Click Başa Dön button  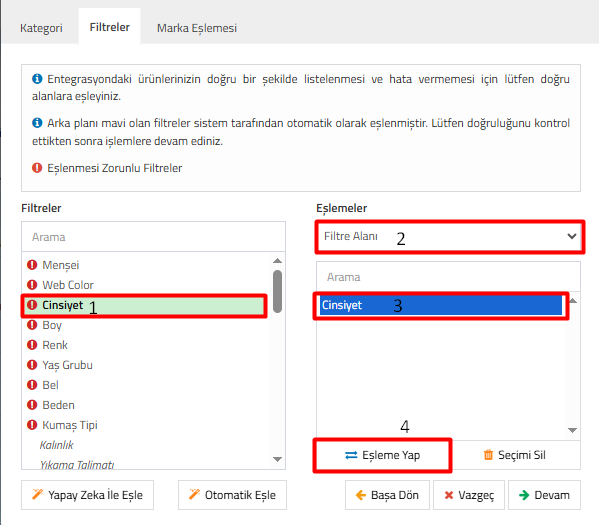coord(387,495)
